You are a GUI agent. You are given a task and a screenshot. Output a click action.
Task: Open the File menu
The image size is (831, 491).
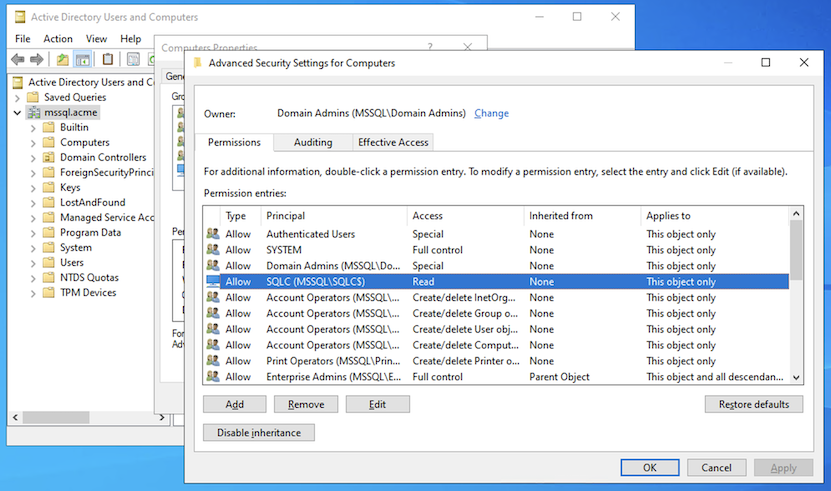point(23,39)
